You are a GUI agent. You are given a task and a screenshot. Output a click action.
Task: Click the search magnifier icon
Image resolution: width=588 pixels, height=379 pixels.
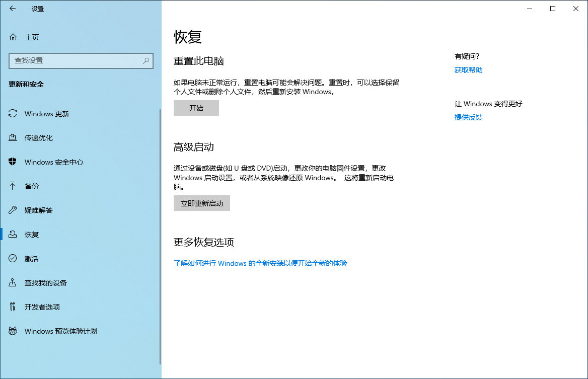click(x=145, y=61)
